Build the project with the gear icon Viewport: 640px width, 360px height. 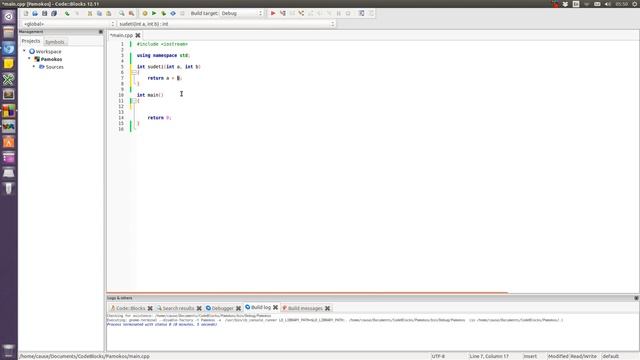pyautogui.click(x=145, y=13)
